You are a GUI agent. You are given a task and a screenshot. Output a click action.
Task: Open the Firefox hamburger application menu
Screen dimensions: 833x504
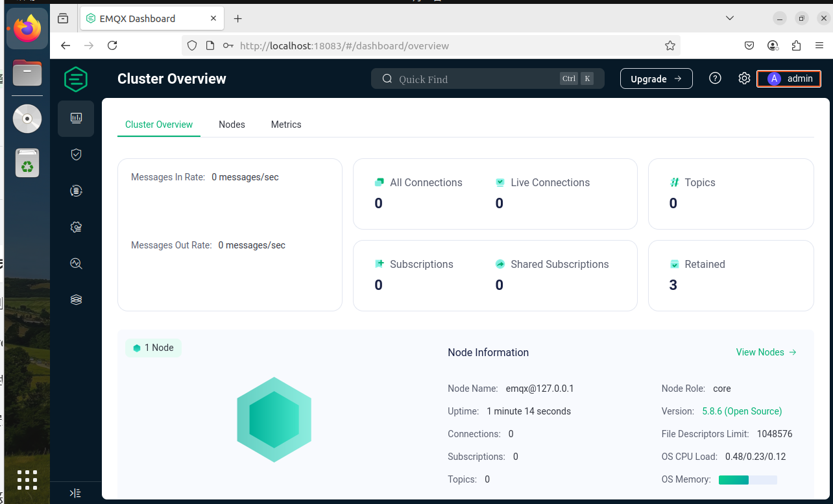click(x=819, y=45)
